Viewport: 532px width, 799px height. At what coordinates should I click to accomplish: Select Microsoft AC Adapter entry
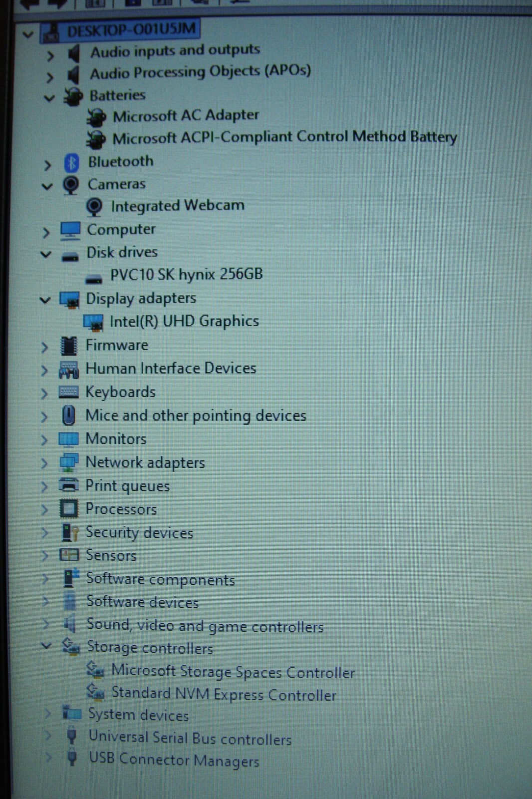coord(186,115)
